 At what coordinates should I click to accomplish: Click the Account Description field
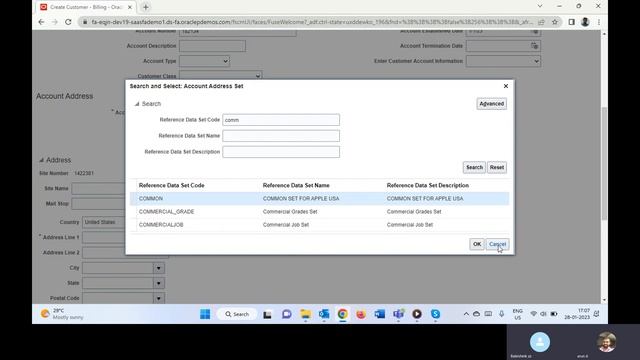212,46
